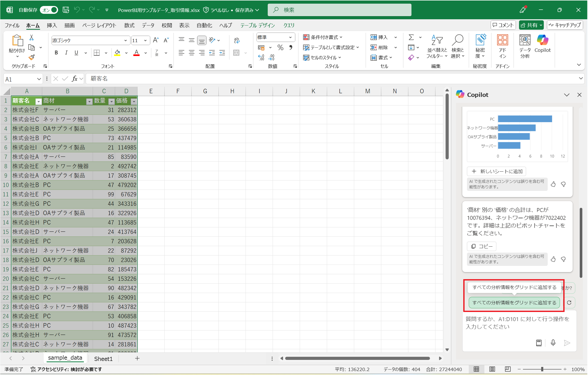Click the wrap text icon

tap(237, 40)
